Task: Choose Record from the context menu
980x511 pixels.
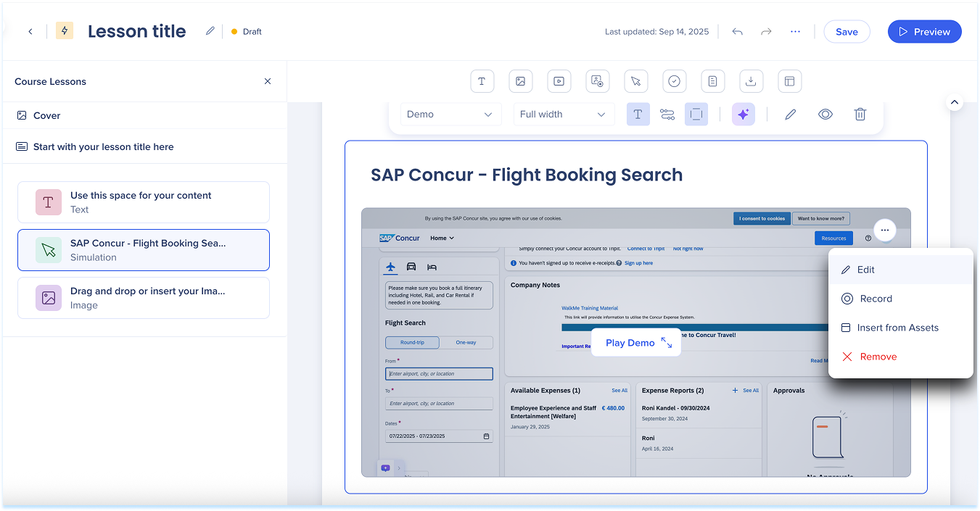Action: (876, 299)
